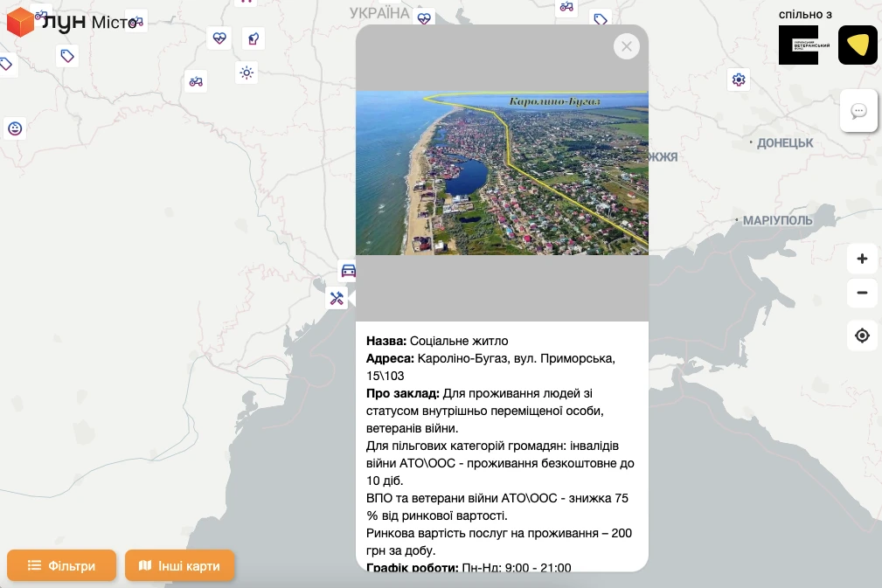Zoom out on the map

click(862, 293)
